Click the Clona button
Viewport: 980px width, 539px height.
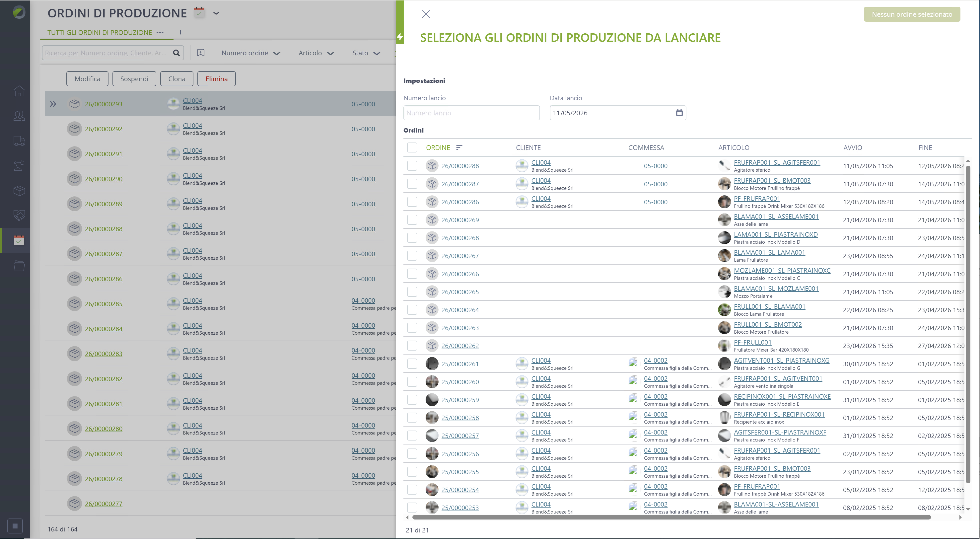pos(177,79)
